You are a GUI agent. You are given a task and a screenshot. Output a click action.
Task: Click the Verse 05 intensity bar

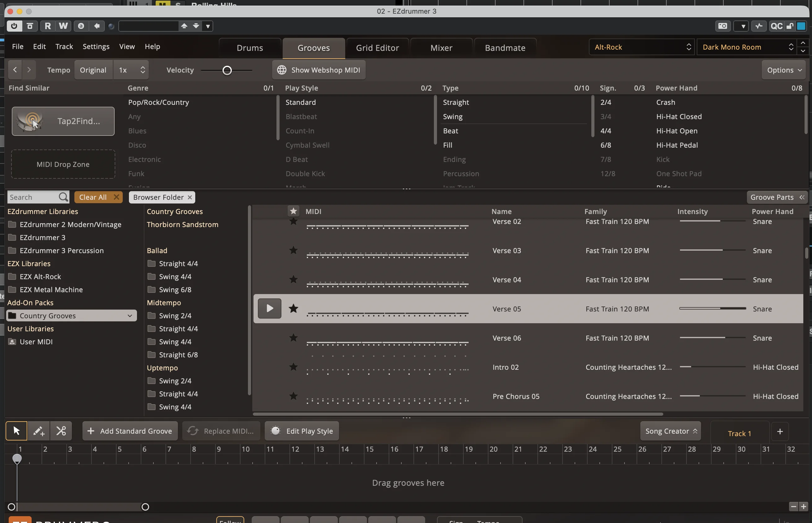[x=713, y=308]
